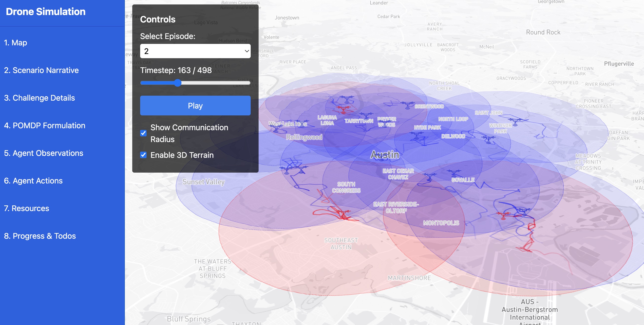
Task: Open 7. Resources section
Action: coord(26,208)
